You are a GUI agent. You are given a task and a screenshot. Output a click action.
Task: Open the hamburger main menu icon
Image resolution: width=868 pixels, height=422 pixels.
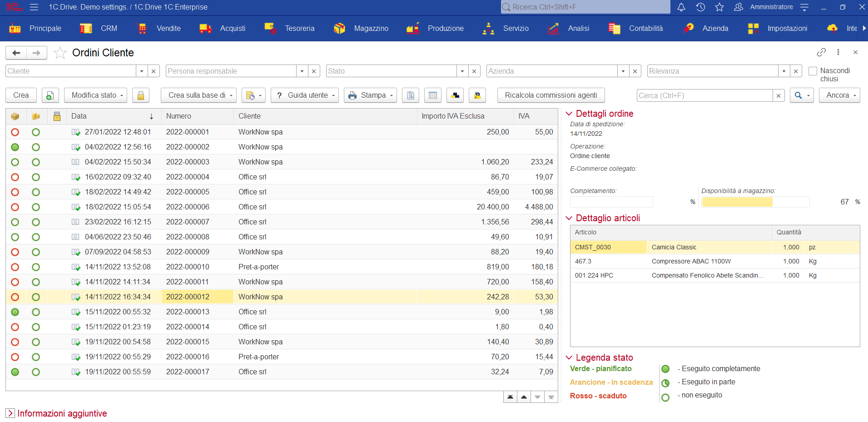click(x=34, y=7)
